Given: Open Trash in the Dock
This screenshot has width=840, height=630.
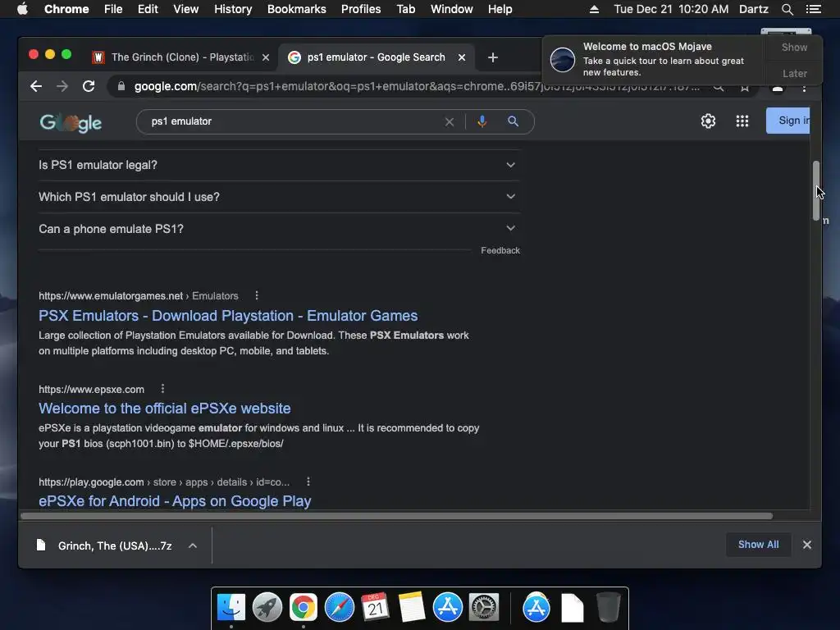Looking at the screenshot, I should [x=608, y=608].
